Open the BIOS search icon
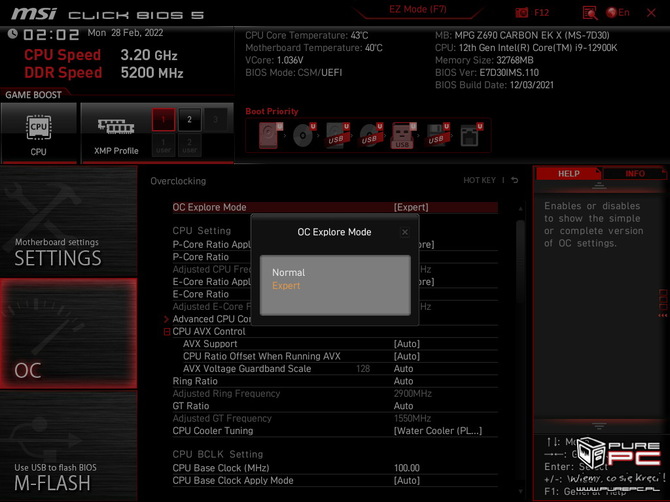The width and height of the screenshot is (670, 502). point(590,13)
